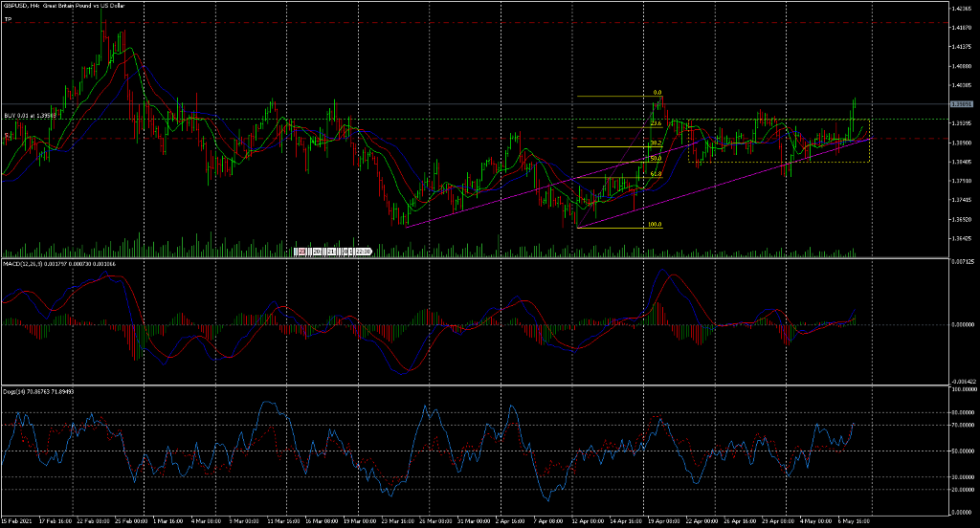Image resolution: width=980 pixels, height=528 pixels.
Task: Select the Dog(14) oscillator label
Action: pyautogui.click(x=38, y=391)
